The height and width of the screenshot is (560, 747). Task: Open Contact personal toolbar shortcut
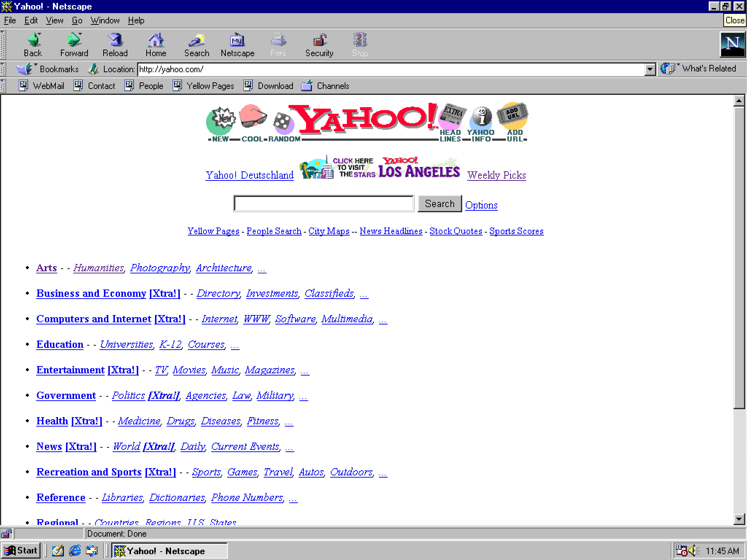point(94,86)
